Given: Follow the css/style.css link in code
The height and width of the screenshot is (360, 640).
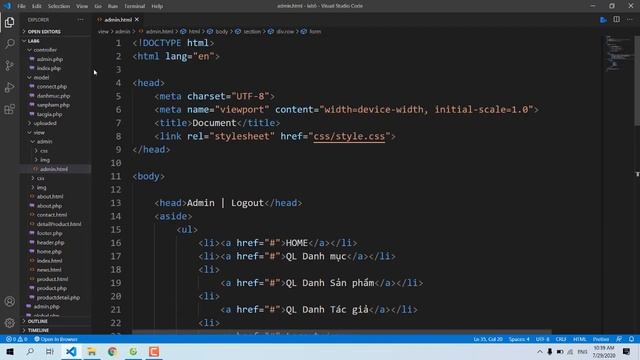Looking at the screenshot, I should [349, 136].
